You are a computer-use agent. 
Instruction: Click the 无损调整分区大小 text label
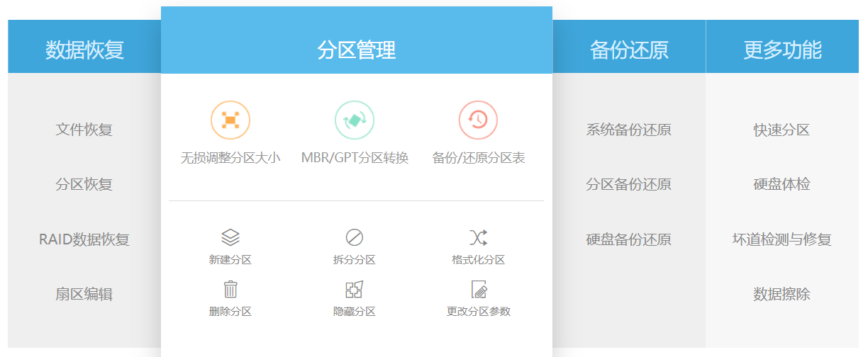tap(230, 158)
